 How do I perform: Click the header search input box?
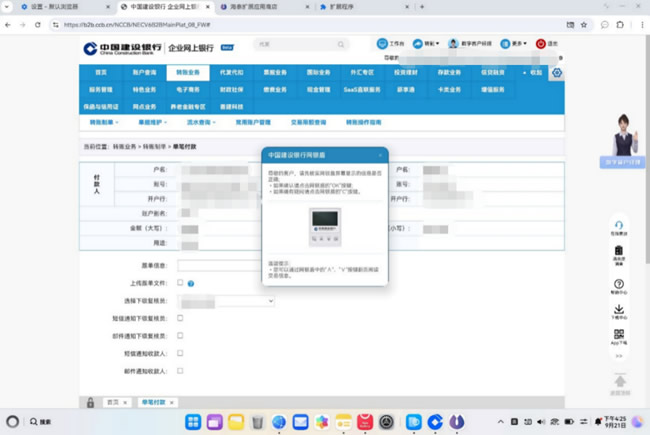(x=301, y=44)
